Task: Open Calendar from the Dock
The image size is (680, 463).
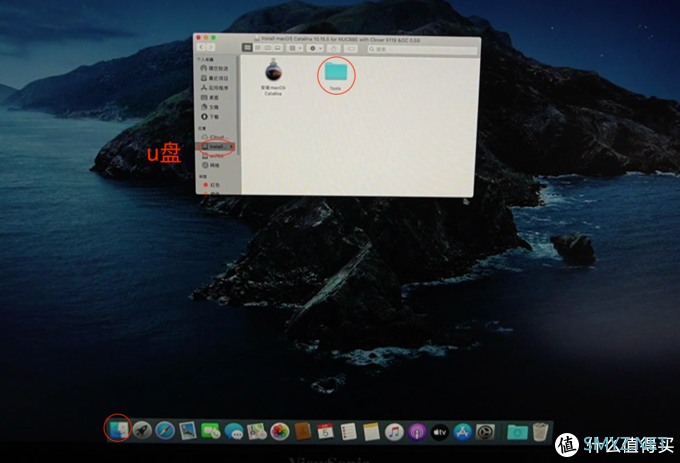Action: pos(325,432)
